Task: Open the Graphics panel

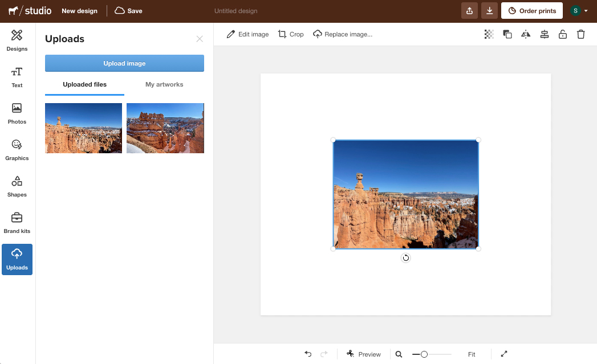Action: [17, 150]
